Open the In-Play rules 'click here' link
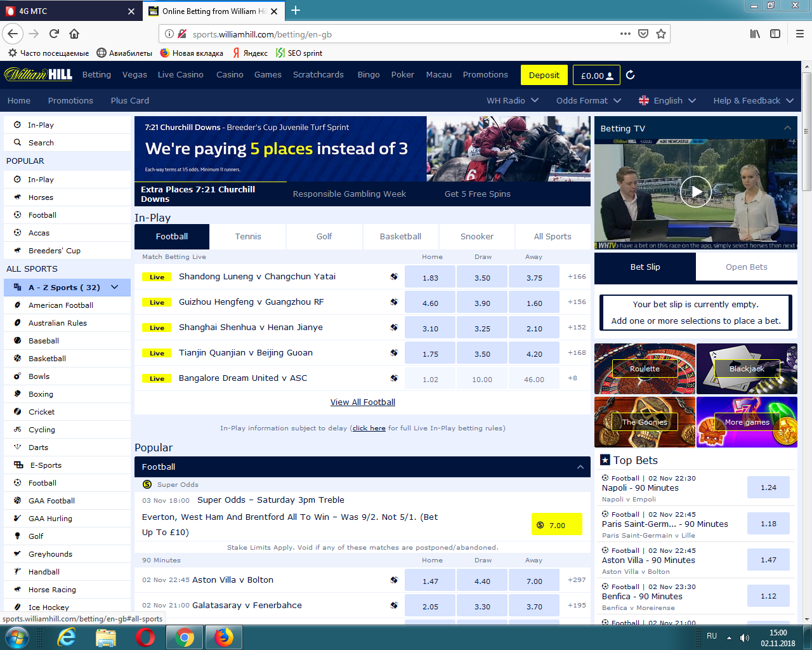 (x=369, y=428)
